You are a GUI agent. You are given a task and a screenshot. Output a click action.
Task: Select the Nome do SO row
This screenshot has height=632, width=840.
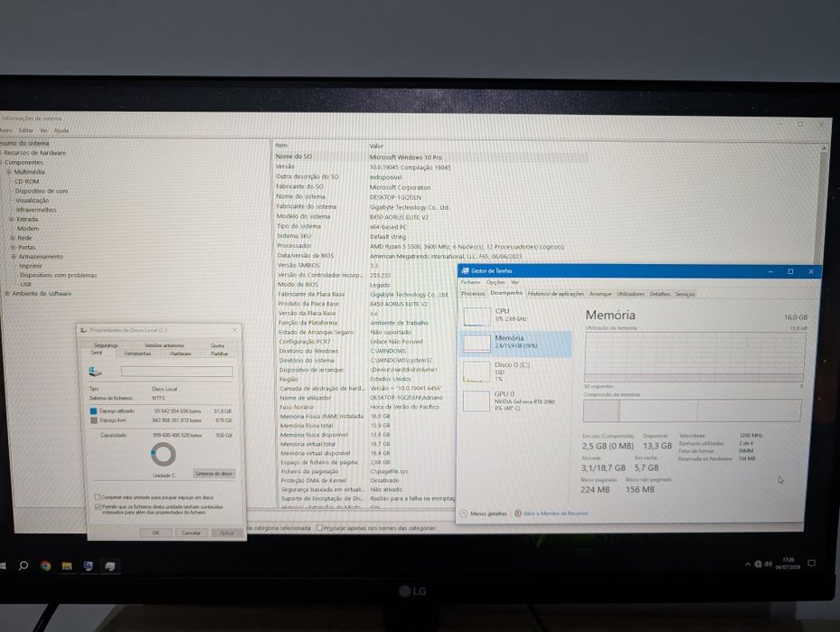430,157
